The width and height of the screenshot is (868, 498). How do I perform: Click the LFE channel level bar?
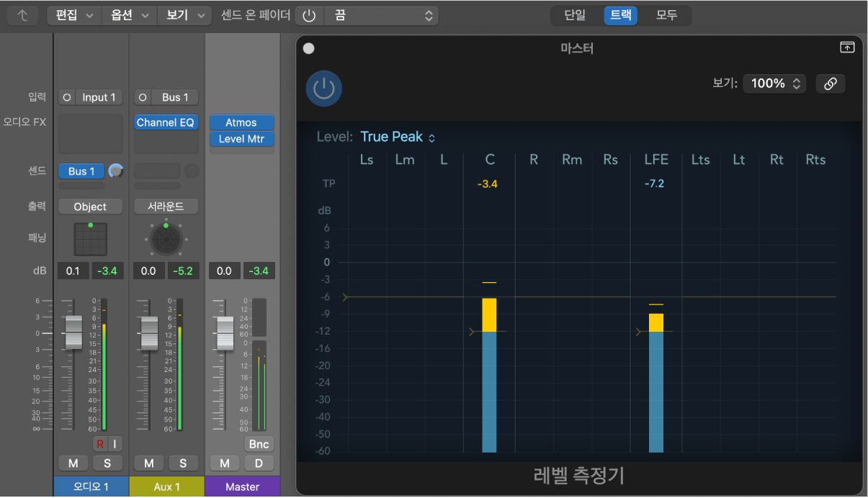[656, 383]
